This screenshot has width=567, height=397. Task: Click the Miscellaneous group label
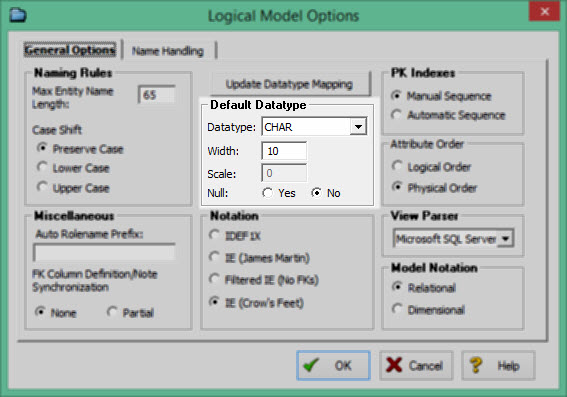tap(74, 216)
